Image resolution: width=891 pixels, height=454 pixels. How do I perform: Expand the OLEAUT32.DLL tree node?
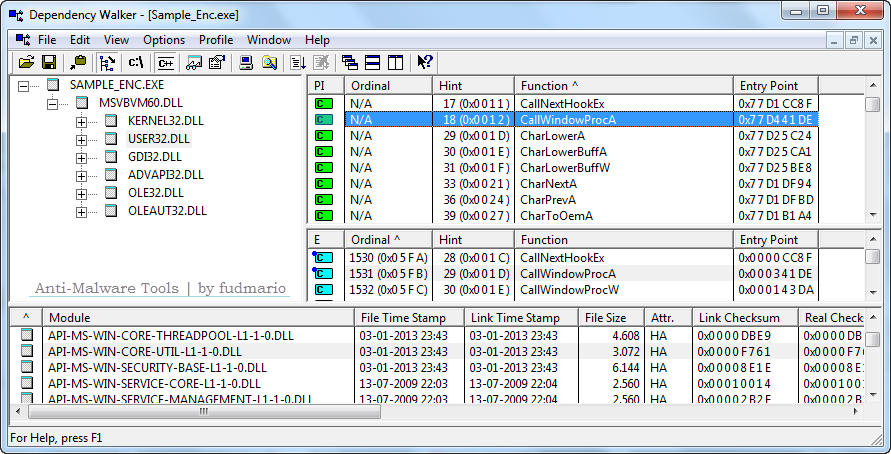pyautogui.click(x=81, y=212)
